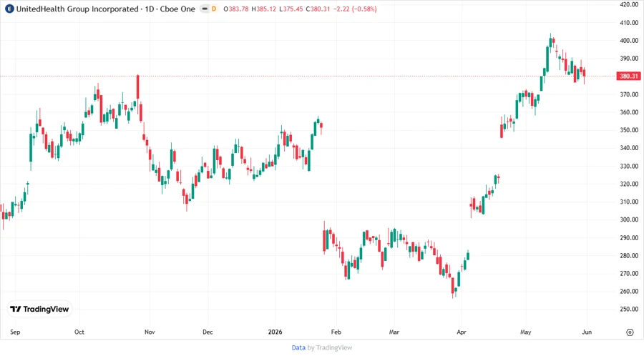Click the Apr label on time axis
The width and height of the screenshot is (644, 356).
click(462, 332)
